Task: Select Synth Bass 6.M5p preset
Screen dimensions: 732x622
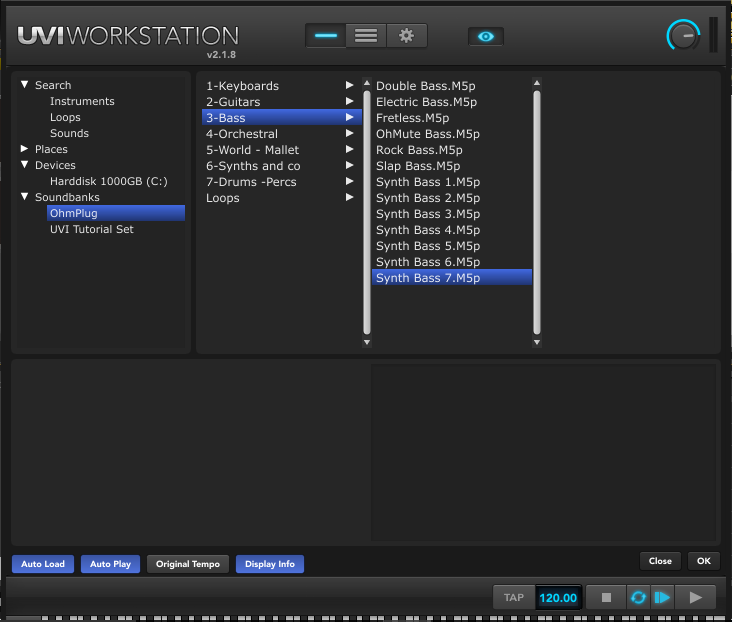Action: pos(451,262)
